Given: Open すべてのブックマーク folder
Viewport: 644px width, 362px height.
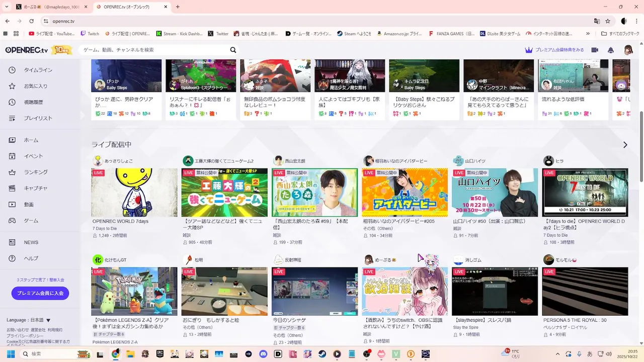Looking at the screenshot, I should pos(620,34).
